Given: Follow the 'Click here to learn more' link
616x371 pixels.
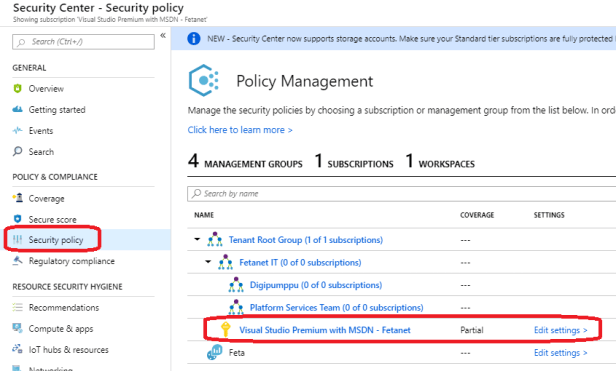Looking at the screenshot, I should pos(240,130).
